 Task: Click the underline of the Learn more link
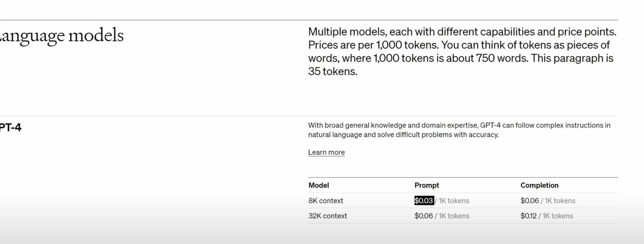click(326, 157)
